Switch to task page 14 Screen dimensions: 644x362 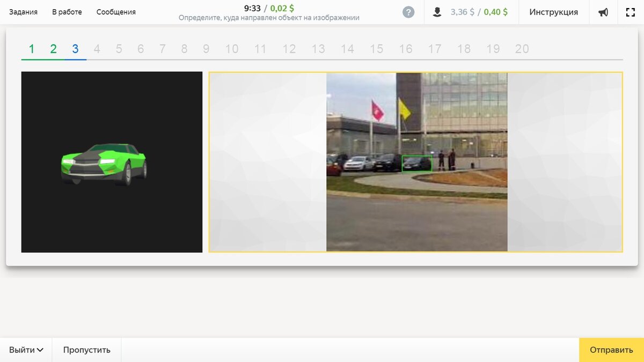347,49
